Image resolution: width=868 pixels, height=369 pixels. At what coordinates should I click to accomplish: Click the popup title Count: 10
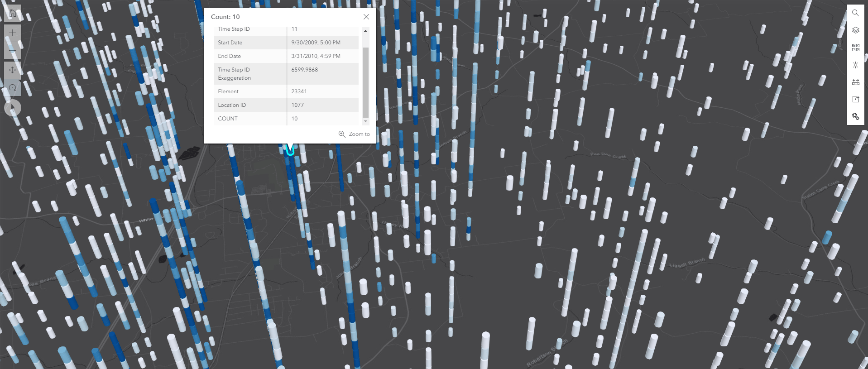(x=225, y=17)
